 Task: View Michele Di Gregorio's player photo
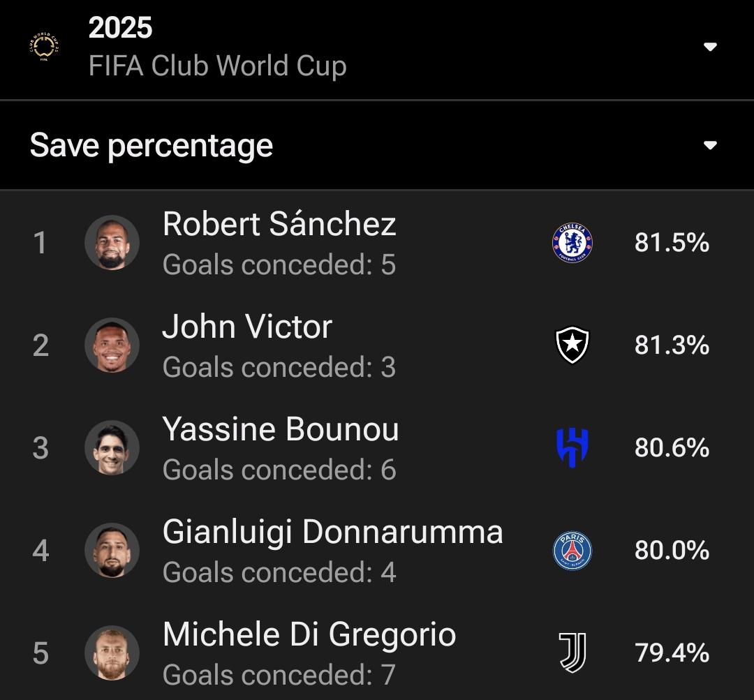112,653
